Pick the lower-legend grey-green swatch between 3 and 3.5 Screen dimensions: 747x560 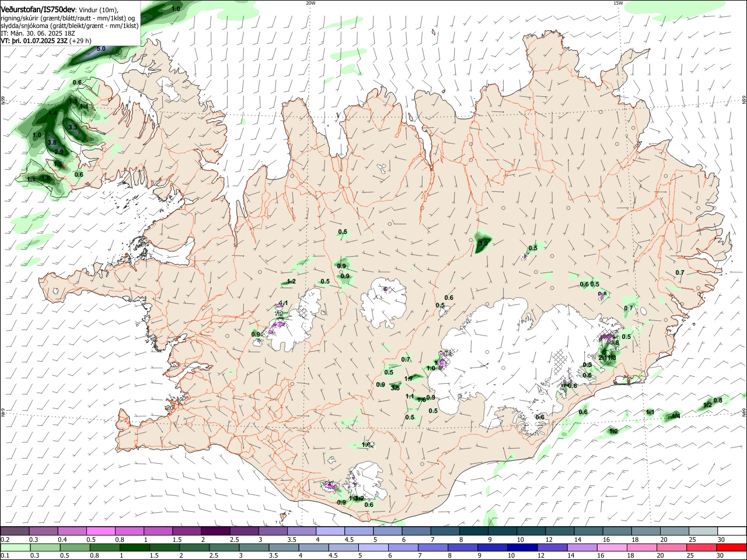point(254,547)
